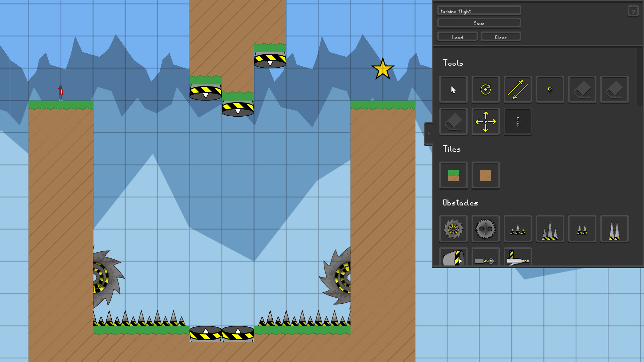
Task: Select the four-way move arrows tool
Action: coord(485,122)
